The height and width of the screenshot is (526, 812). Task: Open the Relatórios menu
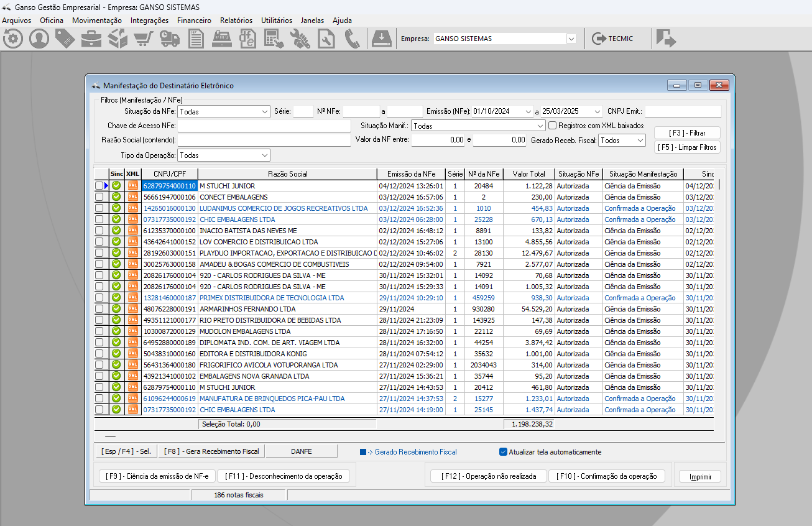tap(236, 21)
